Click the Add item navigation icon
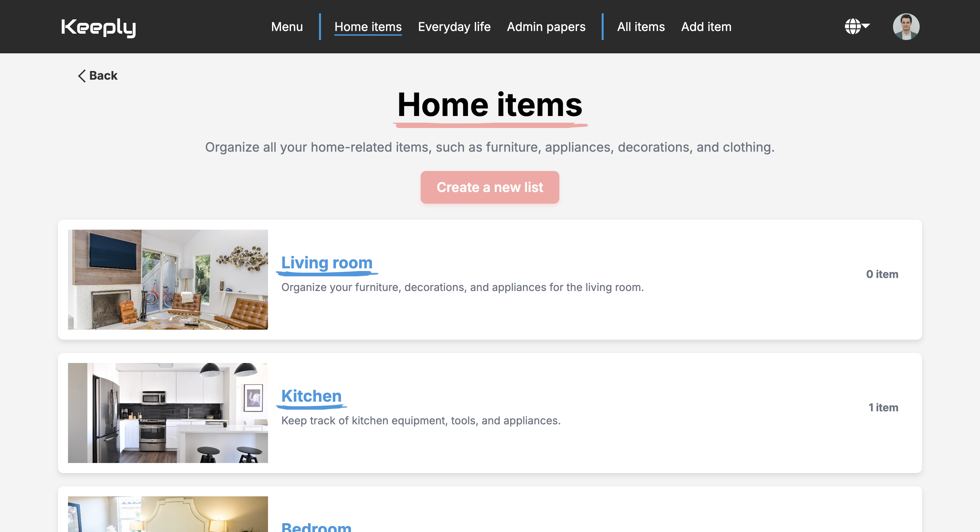Image resolution: width=980 pixels, height=532 pixels. 706,26
